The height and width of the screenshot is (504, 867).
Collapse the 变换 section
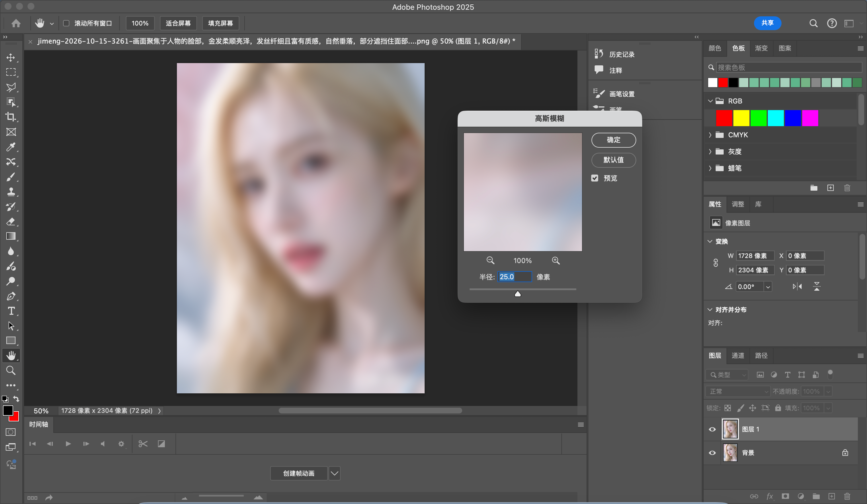pos(710,241)
